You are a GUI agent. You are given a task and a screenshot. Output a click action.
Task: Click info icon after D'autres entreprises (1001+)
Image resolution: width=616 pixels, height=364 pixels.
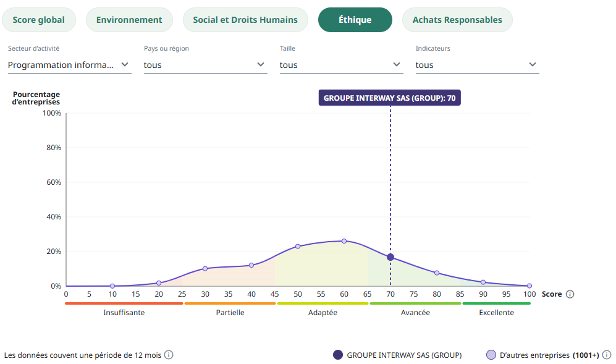[x=607, y=355]
